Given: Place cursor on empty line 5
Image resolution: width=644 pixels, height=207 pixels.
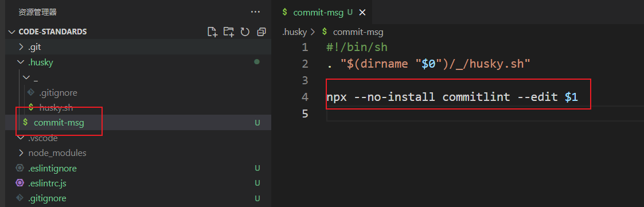Looking at the screenshot, I should pyautogui.click(x=485, y=114).
